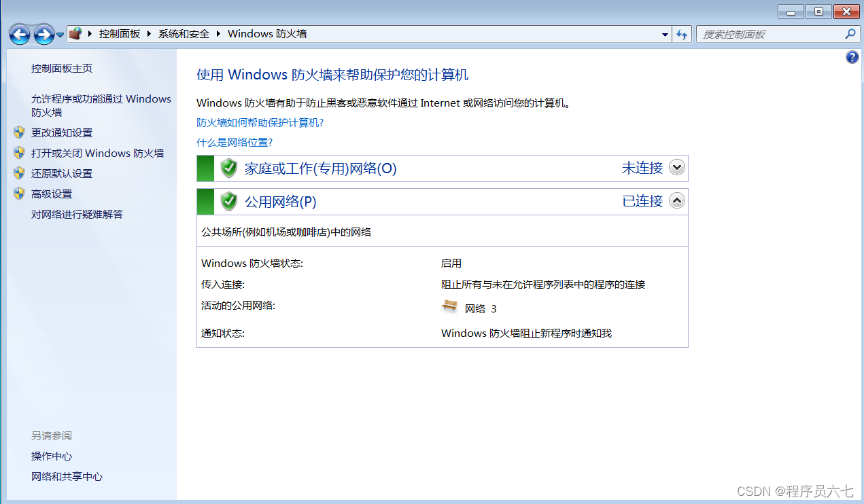Click the refresh button next to address bar
Screen dimensions: 864x504
(x=682, y=34)
